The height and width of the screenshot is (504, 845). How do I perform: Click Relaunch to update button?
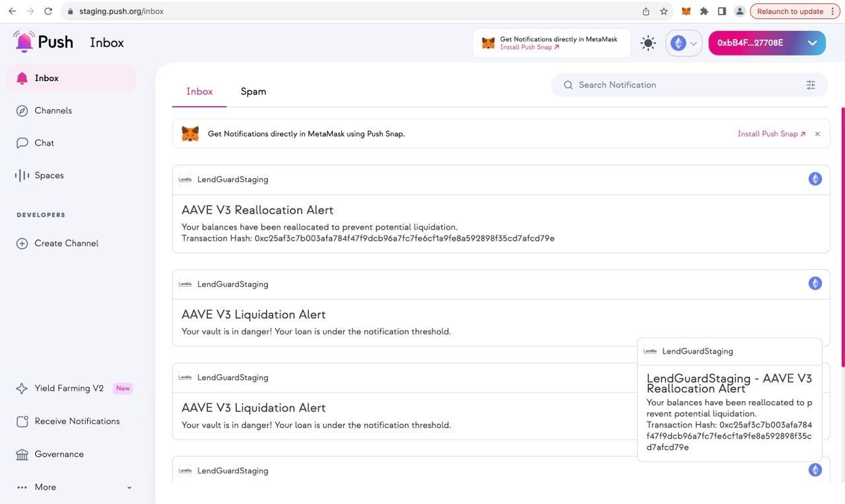(x=795, y=11)
